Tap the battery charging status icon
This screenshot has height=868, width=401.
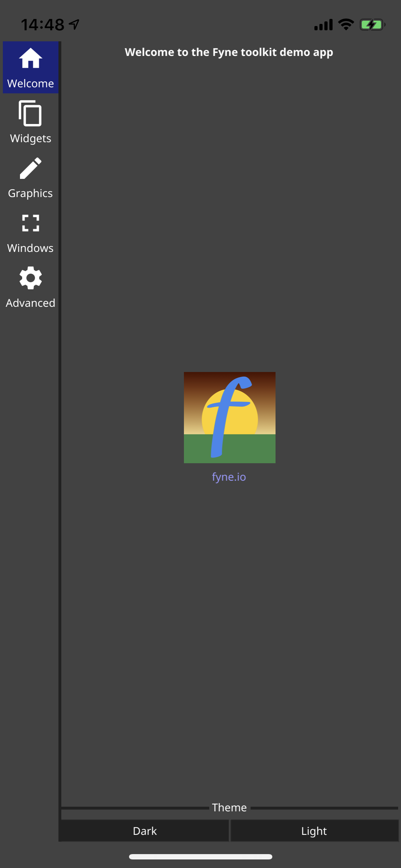[x=372, y=25]
